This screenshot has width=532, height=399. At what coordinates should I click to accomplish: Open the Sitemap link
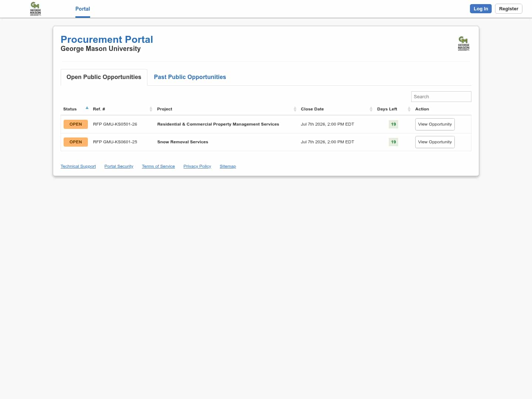(228, 167)
